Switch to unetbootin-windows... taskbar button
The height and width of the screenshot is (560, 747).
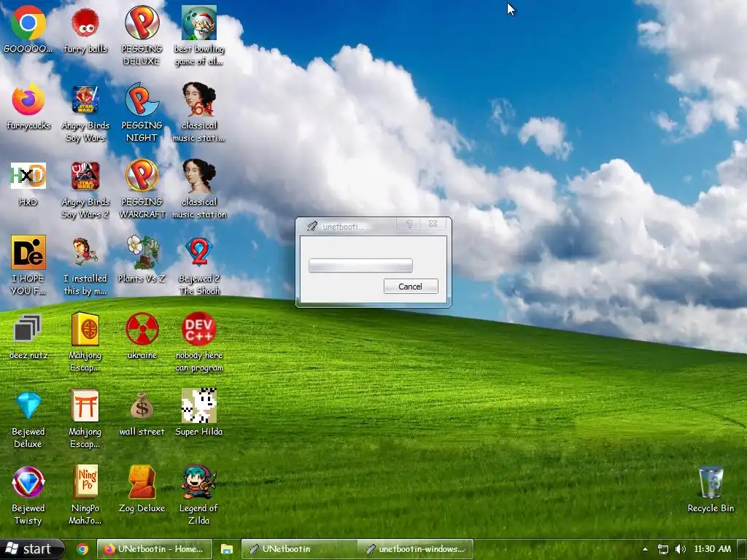pos(415,549)
